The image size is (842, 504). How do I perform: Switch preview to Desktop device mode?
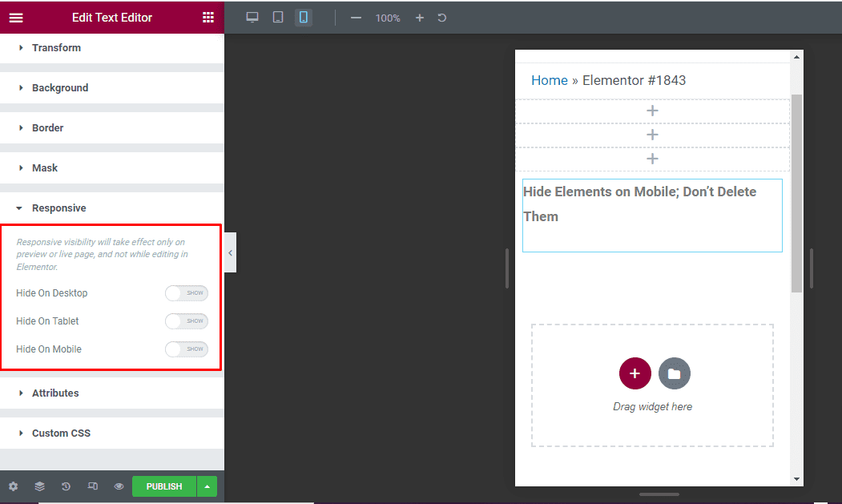point(252,17)
